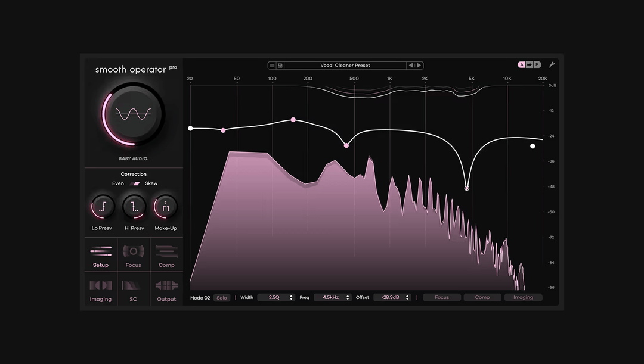Select the A preset state
644x364 pixels.
pyautogui.click(x=521, y=64)
